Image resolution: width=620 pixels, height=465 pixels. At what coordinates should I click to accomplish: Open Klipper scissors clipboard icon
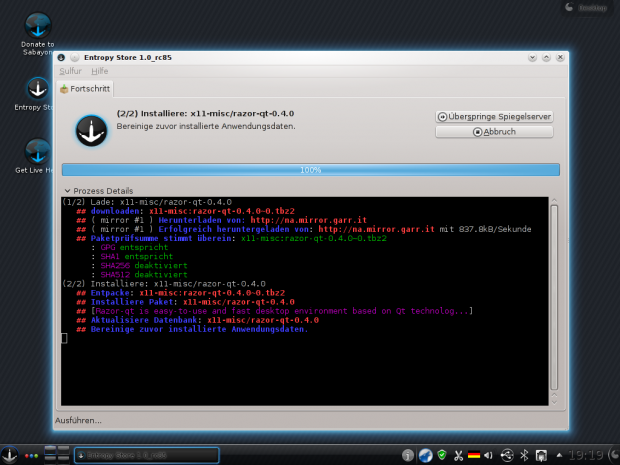pos(458,456)
